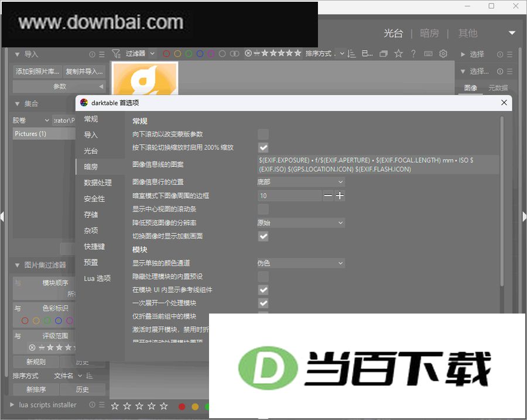Toggle grouped images icon in toolbar

pyautogui.click(x=383, y=54)
